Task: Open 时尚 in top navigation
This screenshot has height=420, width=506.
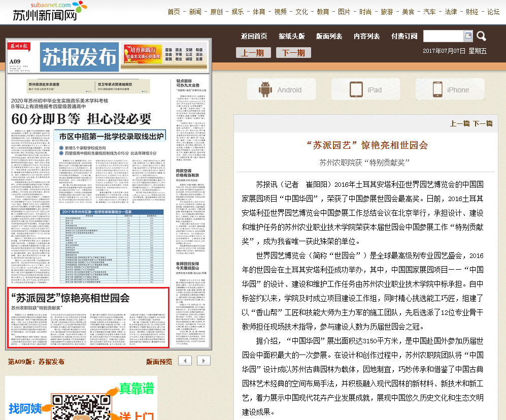Action: point(365,12)
